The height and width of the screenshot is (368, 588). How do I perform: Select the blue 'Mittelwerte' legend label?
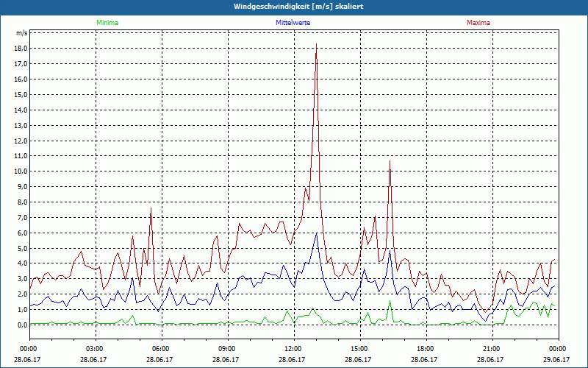point(293,23)
